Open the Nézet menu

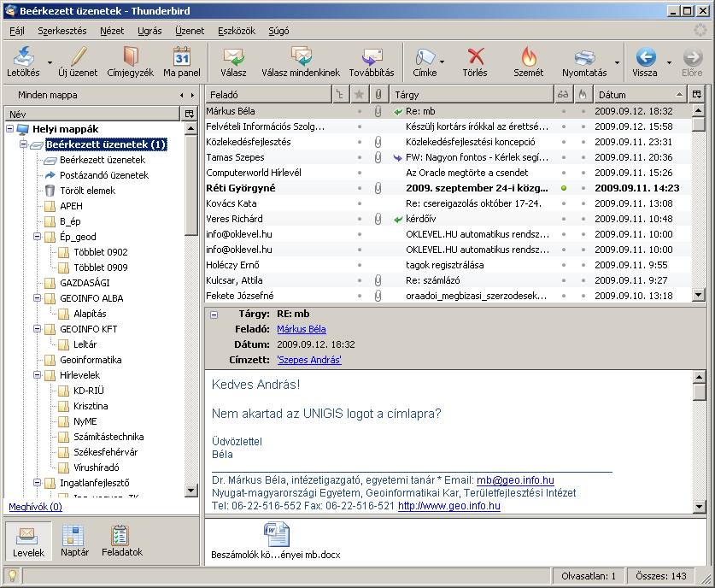112,31
